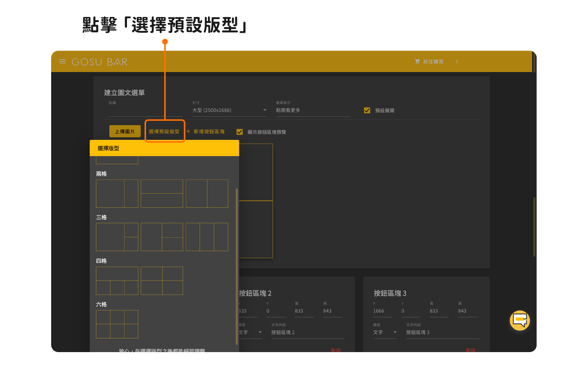Click the 選單提示 text field
The width and height of the screenshot is (588, 368).
[313, 111]
